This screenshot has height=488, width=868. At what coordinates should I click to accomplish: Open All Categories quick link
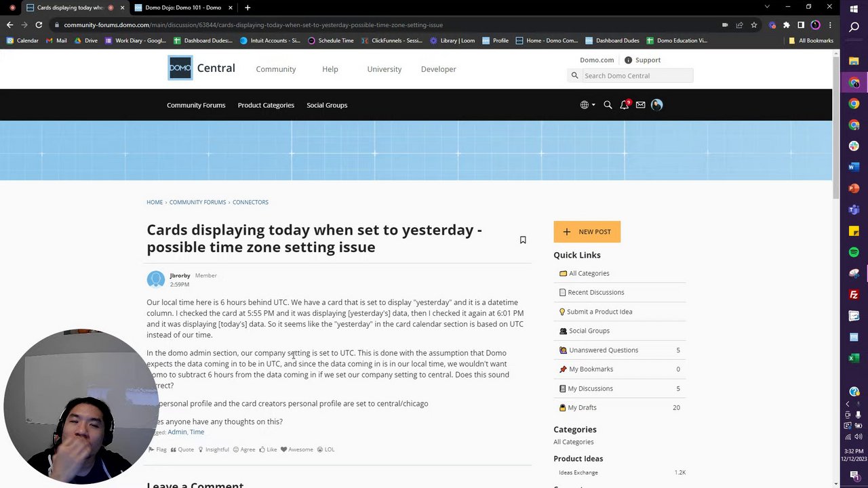(x=589, y=273)
